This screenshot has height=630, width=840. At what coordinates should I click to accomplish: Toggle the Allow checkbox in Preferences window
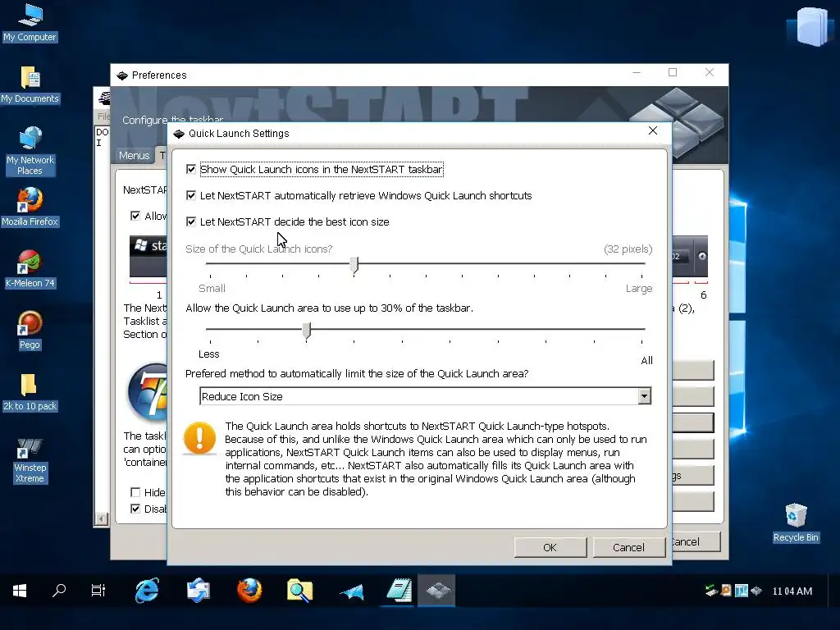pyautogui.click(x=135, y=216)
